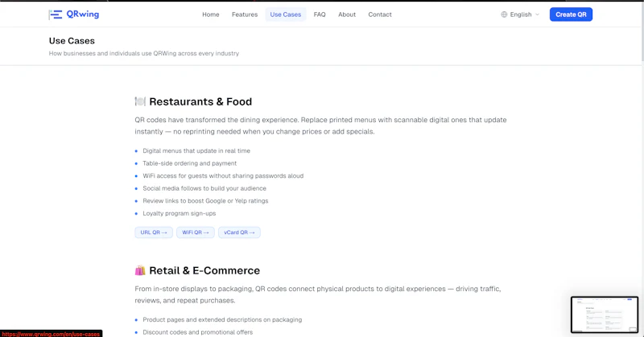Open the WiFi QR link chip

[x=196, y=232]
